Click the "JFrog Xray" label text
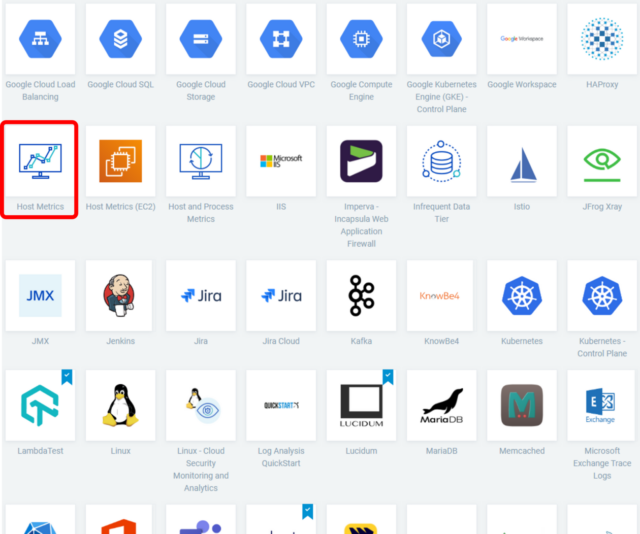Screen dimensions: 640x534 point(602,207)
